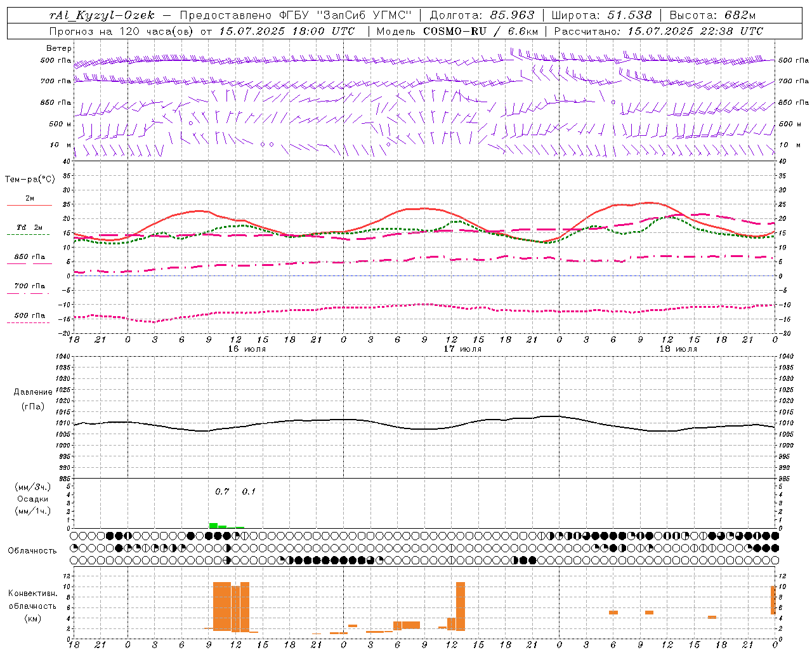Click the 18 июля date label
This screenshot has width=812, height=650.
tap(678, 349)
